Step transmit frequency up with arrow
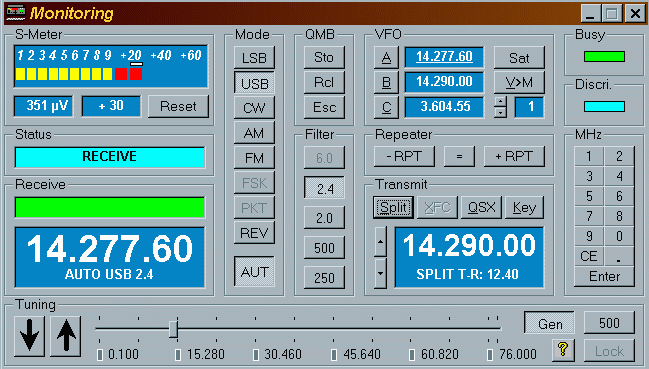This screenshot has width=649, height=369. (x=381, y=242)
